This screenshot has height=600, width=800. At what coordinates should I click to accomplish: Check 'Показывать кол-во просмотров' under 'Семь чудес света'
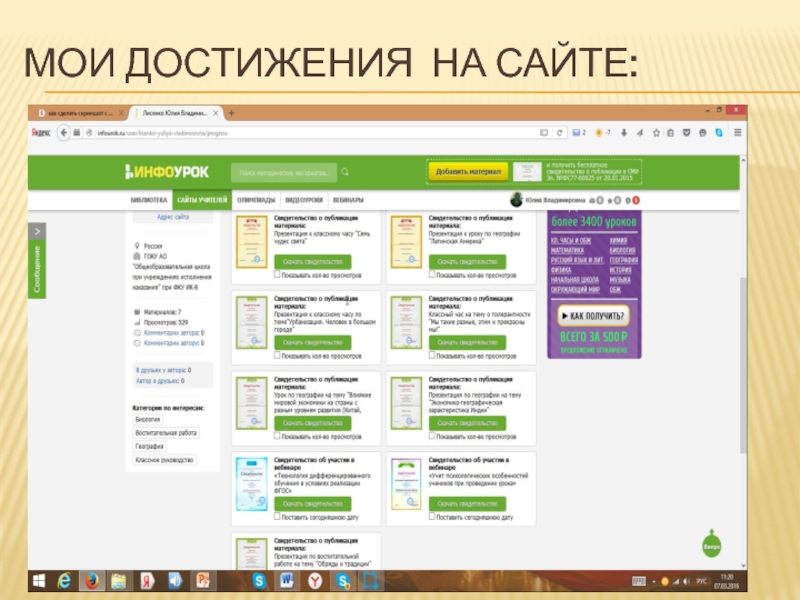(x=278, y=273)
